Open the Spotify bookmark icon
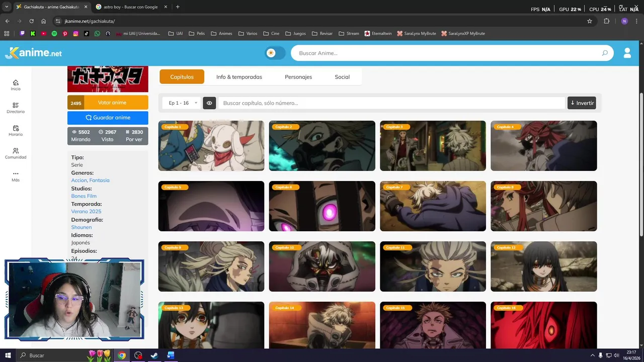This screenshot has width=644, height=362. click(x=54, y=34)
